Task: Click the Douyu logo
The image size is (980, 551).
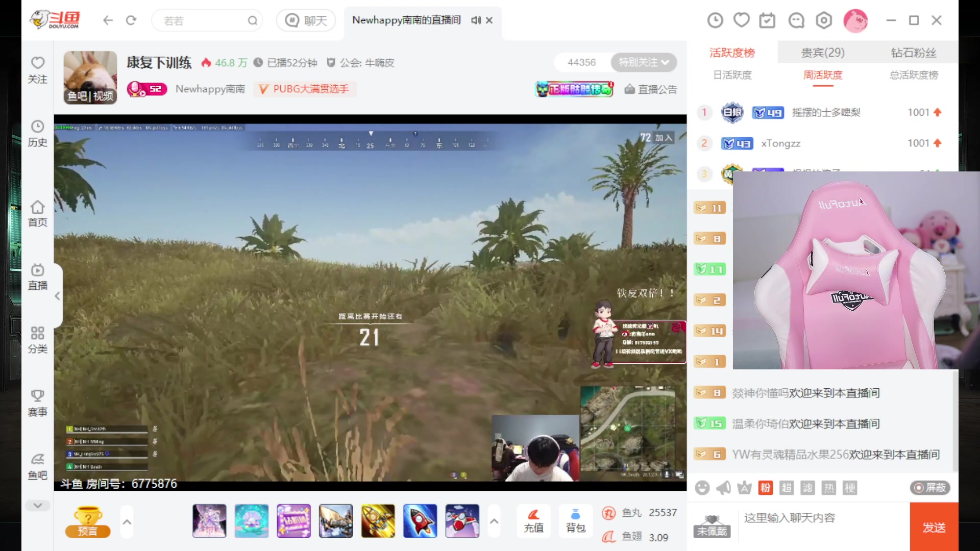Action: pyautogui.click(x=55, y=20)
